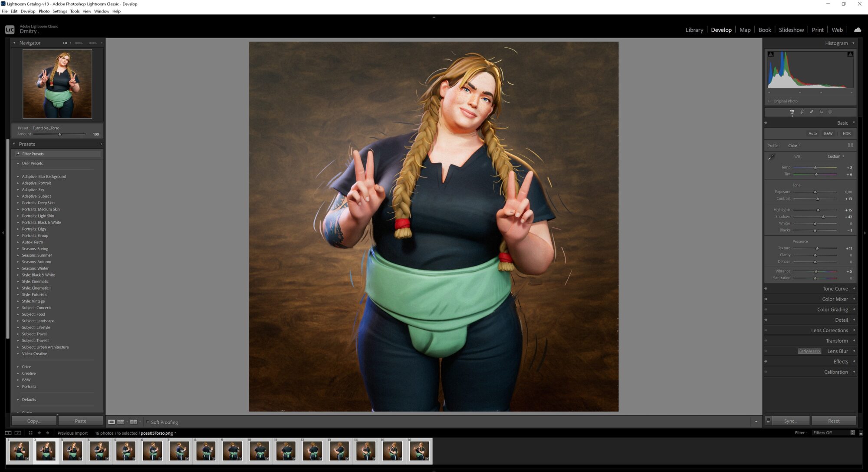Pick the White Balance eyedropper tool
Screen dimensions: 868x472
(x=771, y=157)
